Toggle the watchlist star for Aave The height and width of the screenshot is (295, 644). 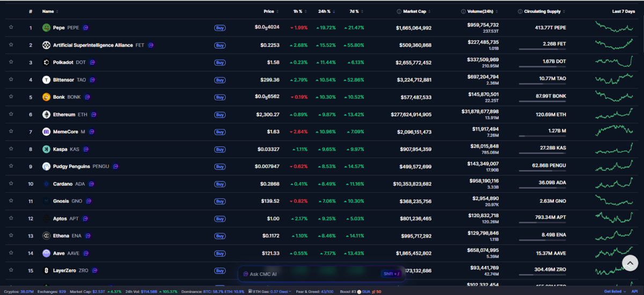click(x=11, y=253)
